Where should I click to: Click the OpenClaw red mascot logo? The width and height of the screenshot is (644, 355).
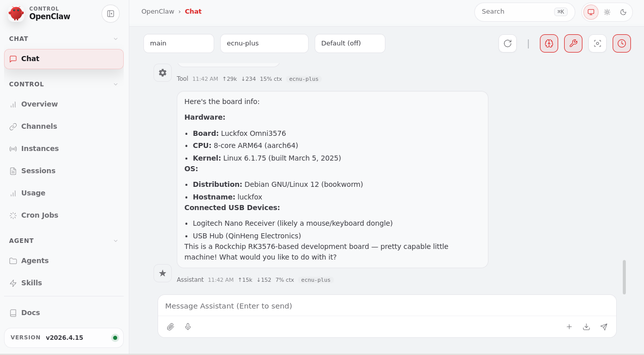pyautogui.click(x=16, y=13)
